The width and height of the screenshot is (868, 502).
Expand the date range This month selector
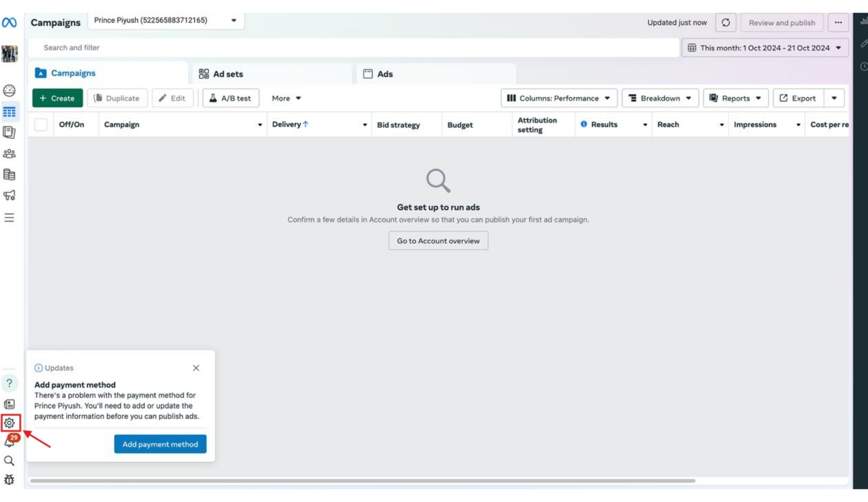click(765, 47)
